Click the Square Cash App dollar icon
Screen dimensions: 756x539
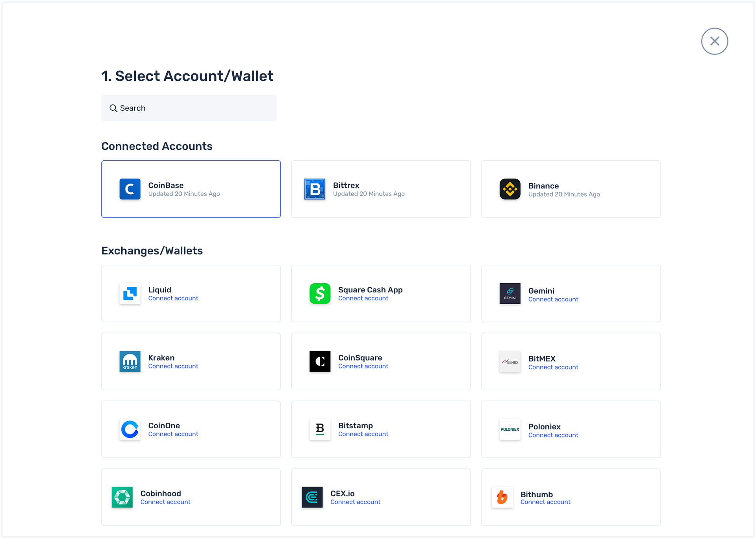click(x=320, y=294)
